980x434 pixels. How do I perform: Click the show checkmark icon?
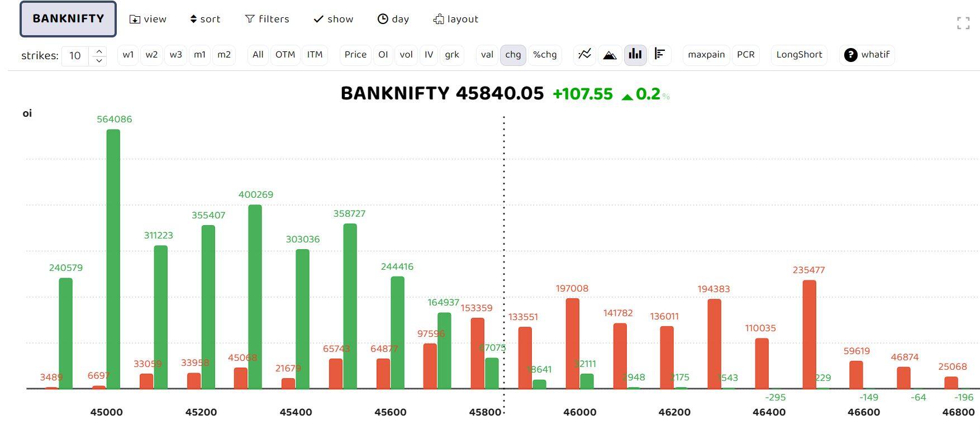[318, 19]
